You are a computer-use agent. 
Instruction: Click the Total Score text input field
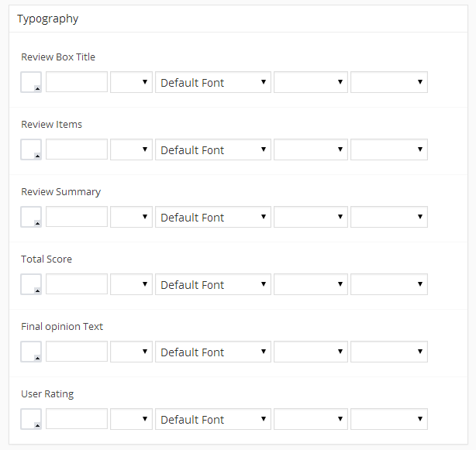[77, 284]
